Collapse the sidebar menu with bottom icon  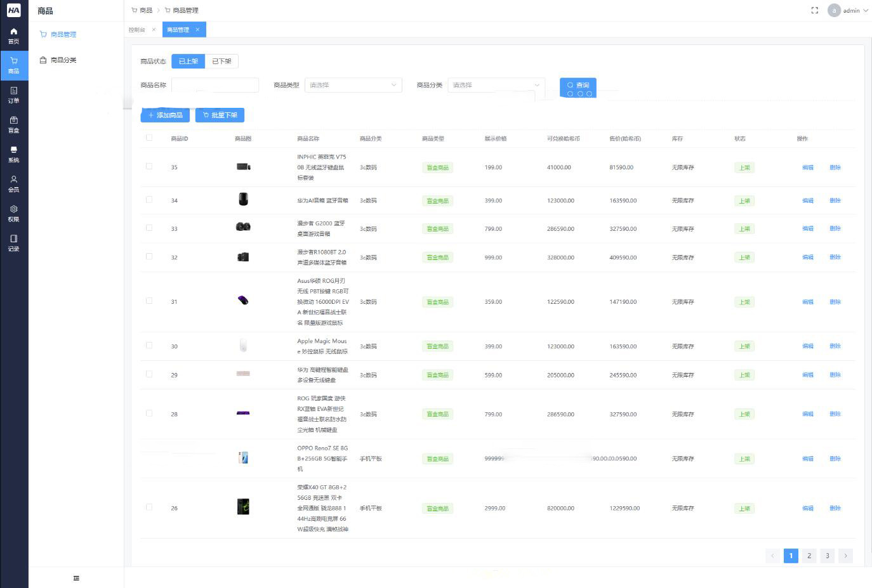[x=76, y=578]
